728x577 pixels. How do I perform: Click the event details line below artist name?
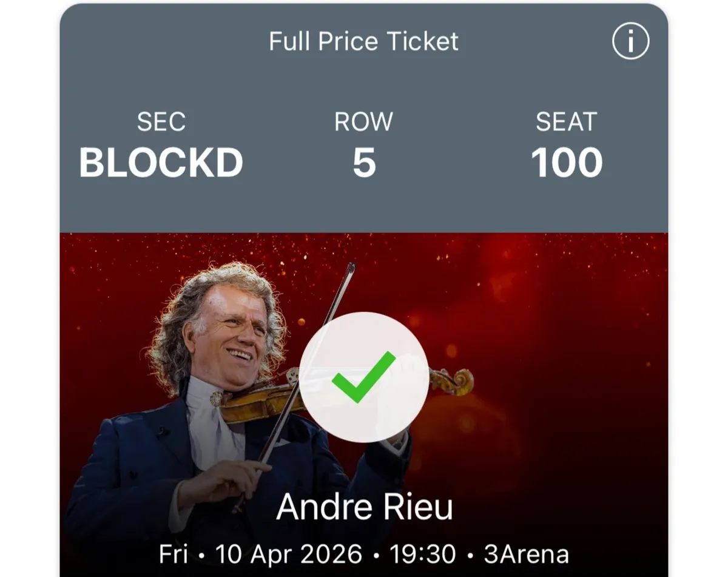coord(364,553)
